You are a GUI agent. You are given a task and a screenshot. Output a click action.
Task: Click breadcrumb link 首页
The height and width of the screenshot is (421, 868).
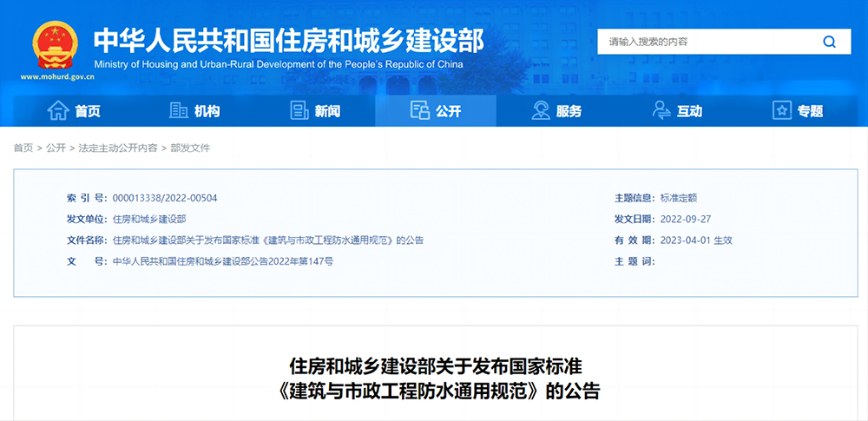[x=23, y=148]
